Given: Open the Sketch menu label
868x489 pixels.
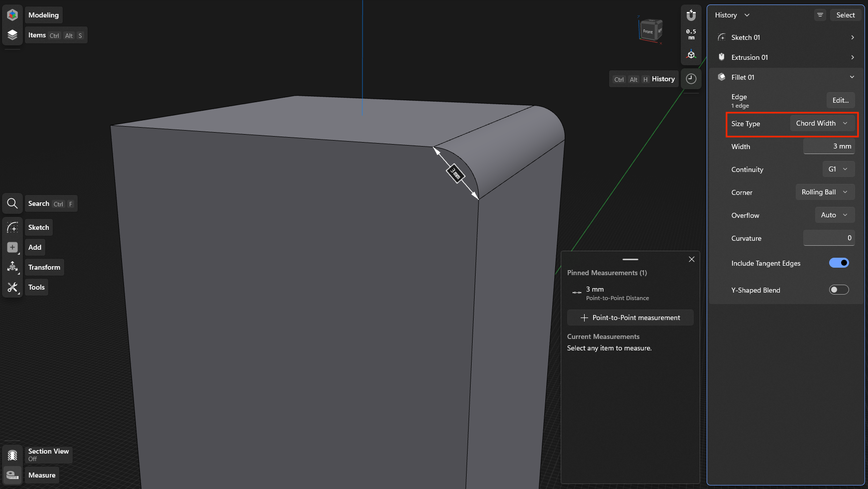Looking at the screenshot, I should point(38,227).
